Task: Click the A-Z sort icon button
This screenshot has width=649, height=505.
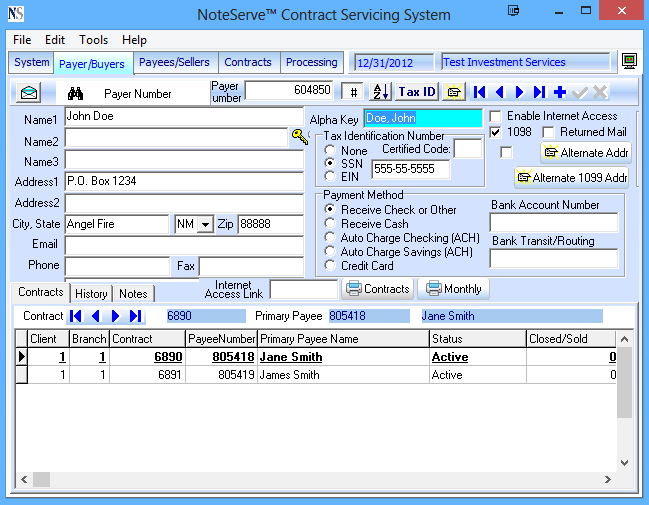Action: pyautogui.click(x=381, y=92)
